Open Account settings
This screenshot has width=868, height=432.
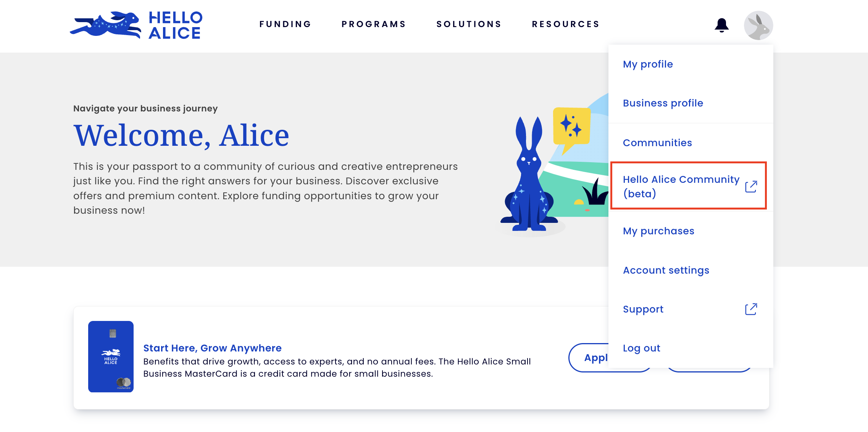pos(691,270)
